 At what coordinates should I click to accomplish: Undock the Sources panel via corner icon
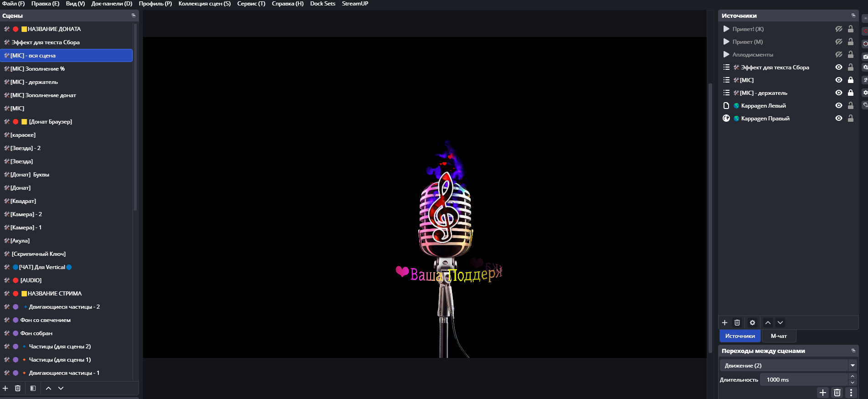(x=853, y=16)
